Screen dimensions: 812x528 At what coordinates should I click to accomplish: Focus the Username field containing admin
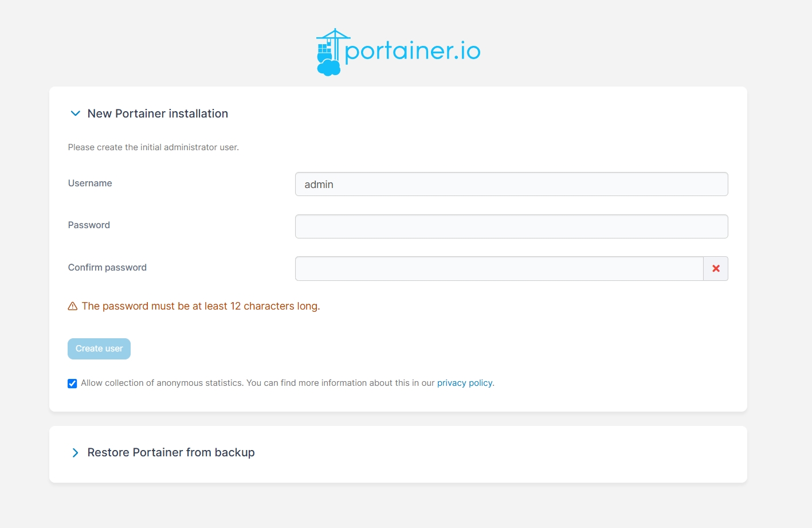tap(511, 184)
